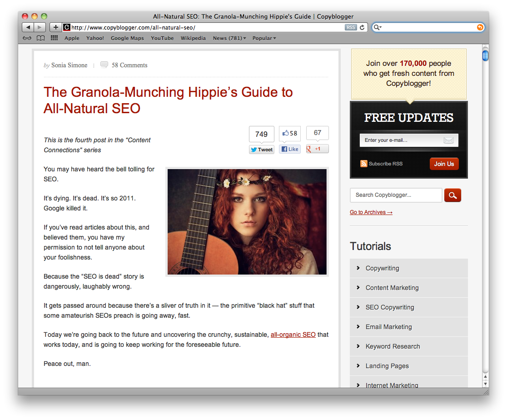
Task: Expand the SEO Copywriting tutorial item
Action: tap(409, 307)
